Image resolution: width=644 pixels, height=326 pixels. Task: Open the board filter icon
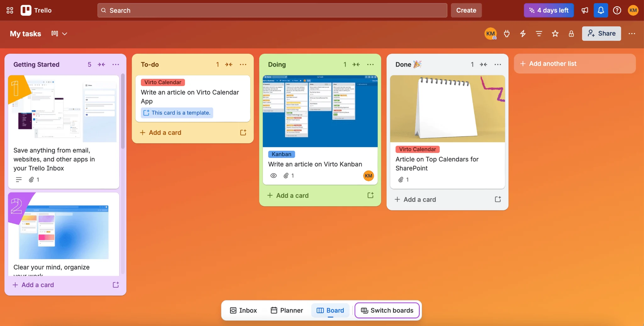[x=539, y=34]
